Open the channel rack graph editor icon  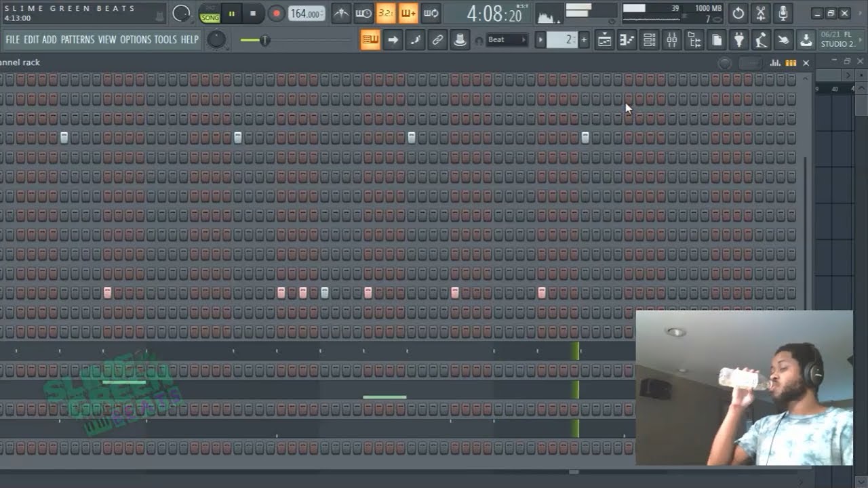coord(774,63)
